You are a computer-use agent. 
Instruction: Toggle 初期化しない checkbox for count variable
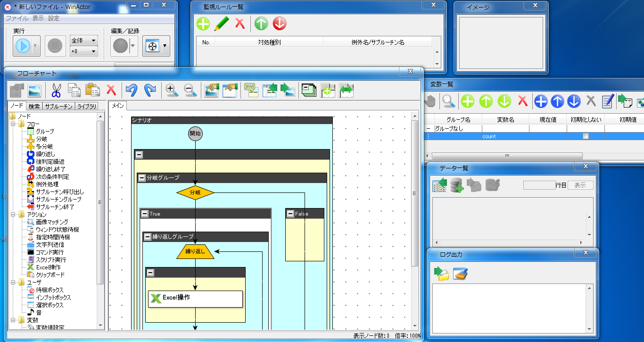coord(586,136)
